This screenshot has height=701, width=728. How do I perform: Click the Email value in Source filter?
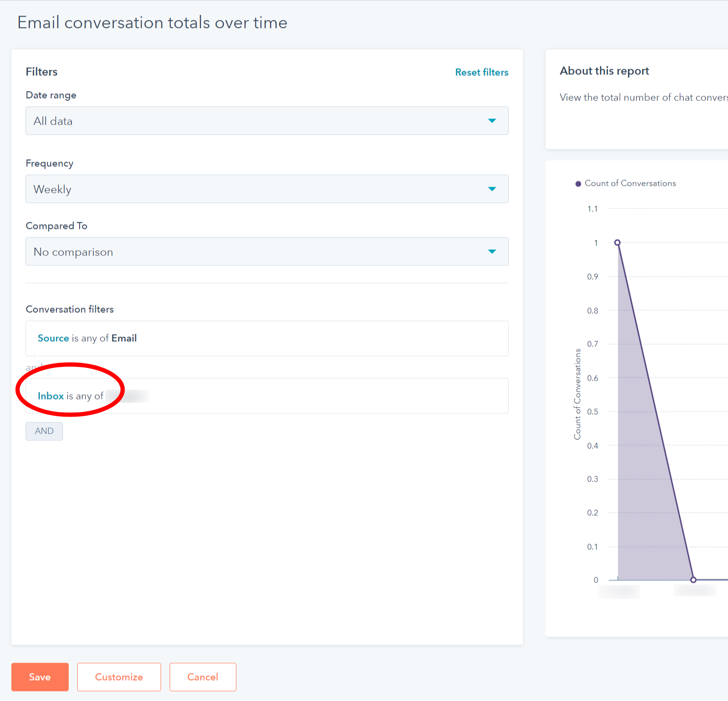124,338
